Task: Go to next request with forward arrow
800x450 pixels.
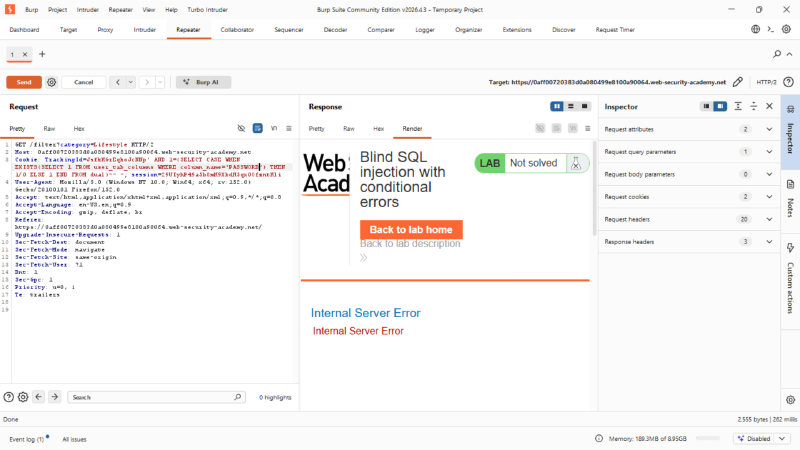Action: [147, 82]
